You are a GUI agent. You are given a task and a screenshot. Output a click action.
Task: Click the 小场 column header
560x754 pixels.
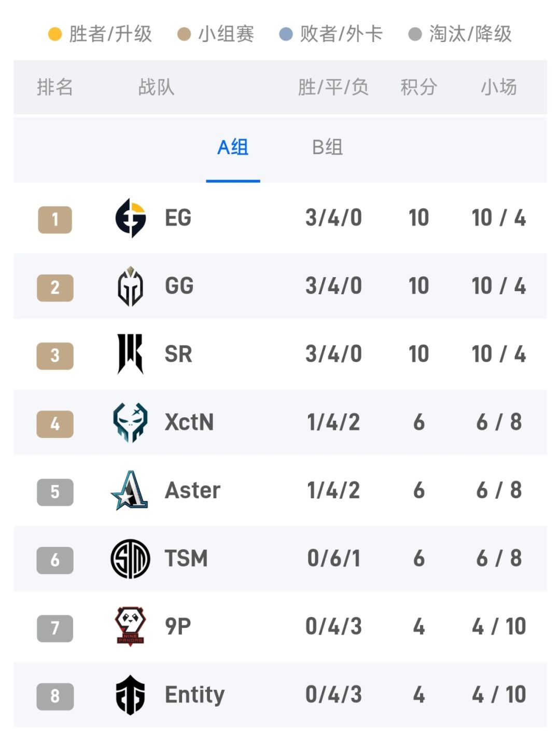[x=498, y=87]
